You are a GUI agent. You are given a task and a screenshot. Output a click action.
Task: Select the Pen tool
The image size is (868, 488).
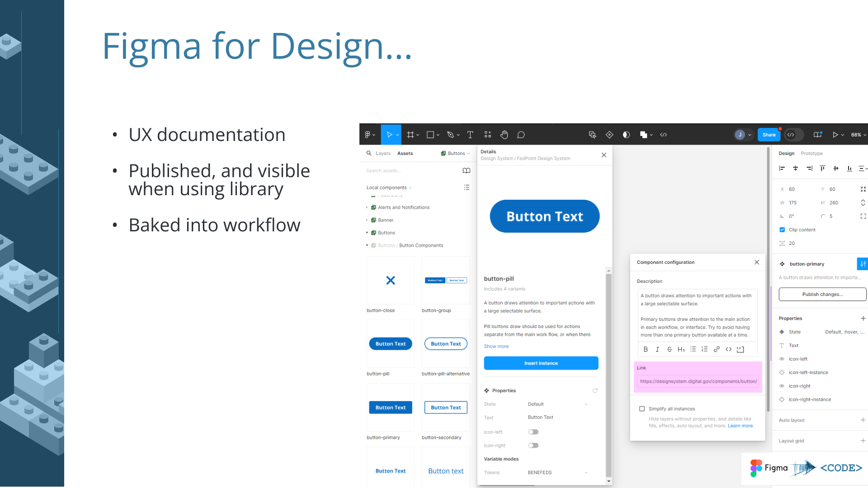450,135
